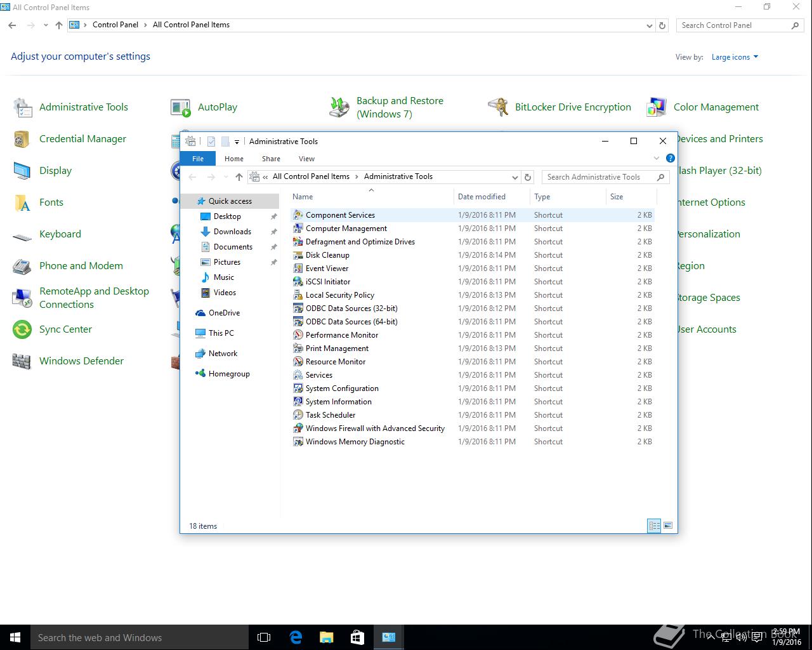Open Credential Manager icon in Control Panel
The image size is (812, 650).
[x=22, y=139]
